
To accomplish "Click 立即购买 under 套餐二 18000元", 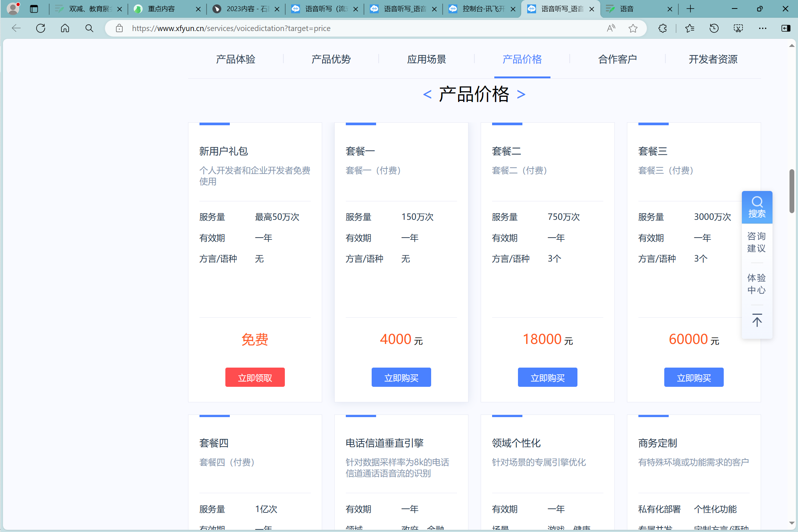I will tap(547, 377).
